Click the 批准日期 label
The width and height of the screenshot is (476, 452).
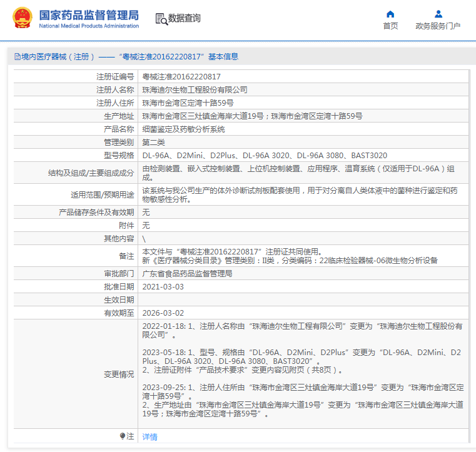pyautogui.click(x=119, y=287)
